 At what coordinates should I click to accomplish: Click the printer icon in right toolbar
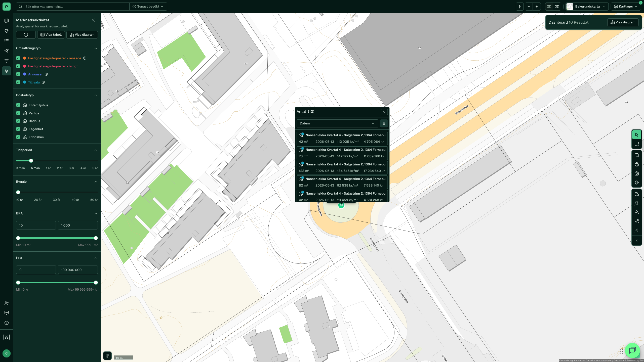[636, 164]
